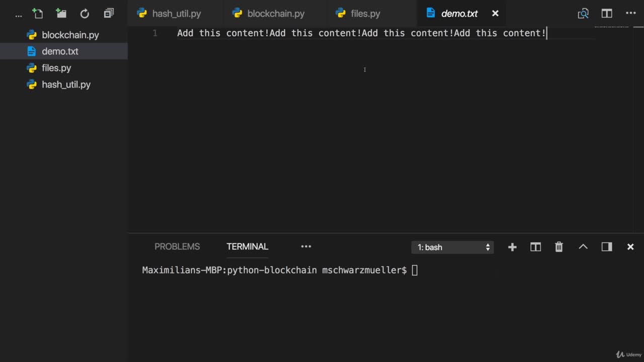Switch to the PROBLEMS panel tab

(177, 246)
